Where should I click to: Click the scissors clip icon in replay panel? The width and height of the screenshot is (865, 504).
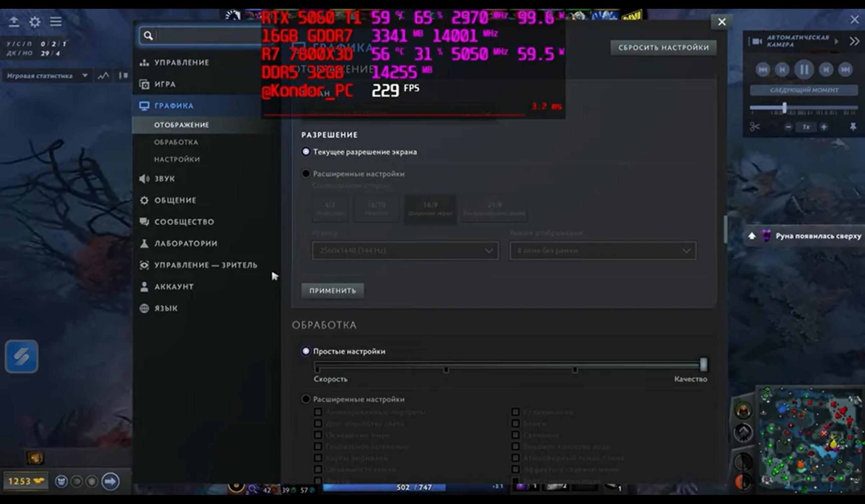point(755,127)
